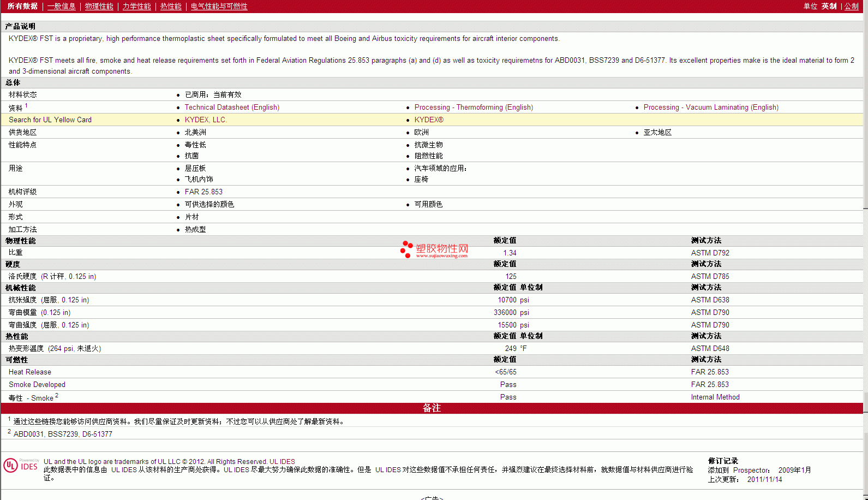Click the 热成型 processing method entry
The image size is (868, 500).
pos(195,230)
